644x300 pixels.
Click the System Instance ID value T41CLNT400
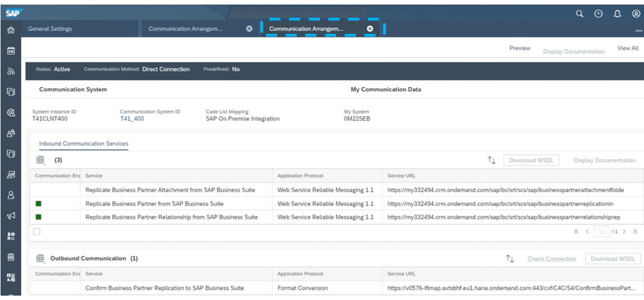pyautogui.click(x=50, y=119)
